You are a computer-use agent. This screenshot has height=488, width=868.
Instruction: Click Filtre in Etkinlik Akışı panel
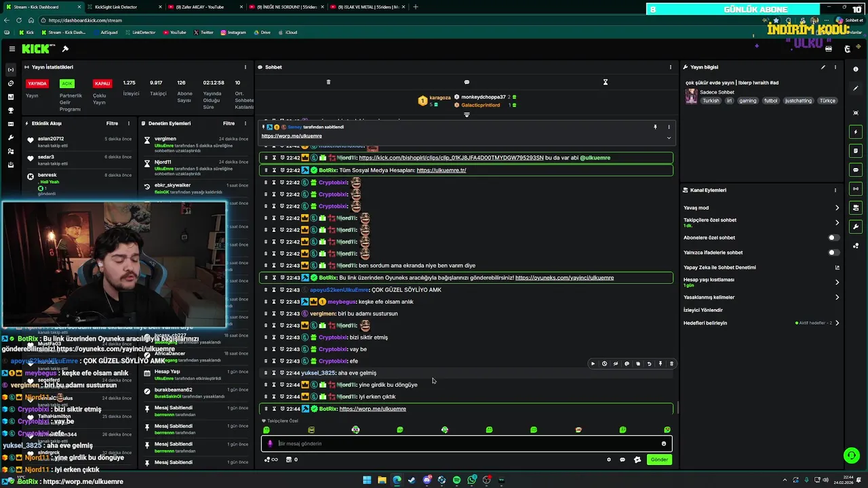(112, 123)
